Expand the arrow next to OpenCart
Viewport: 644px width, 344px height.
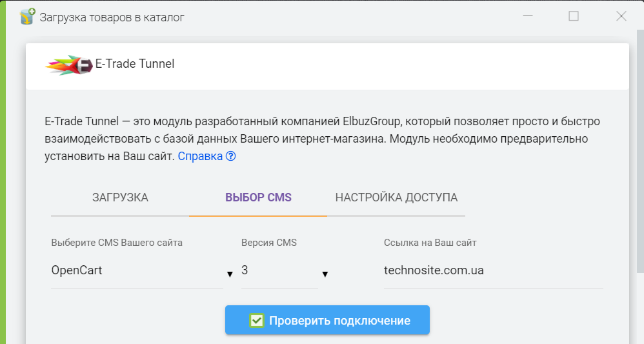[230, 274]
